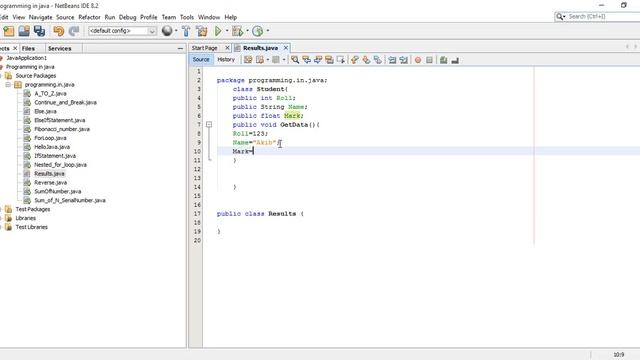The width and height of the screenshot is (640, 360).
Task: Click the Stop Macro Recording icon
Action: (x=429, y=60)
